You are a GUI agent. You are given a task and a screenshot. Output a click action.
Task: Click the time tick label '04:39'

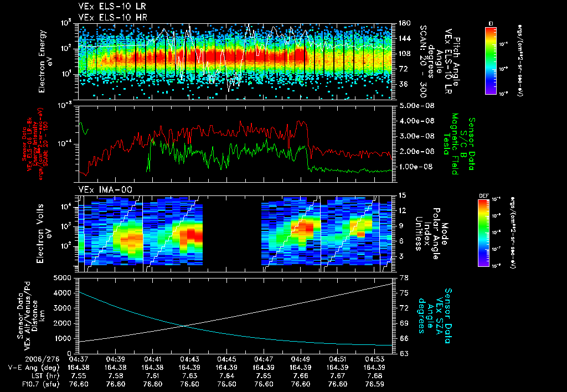115,359
